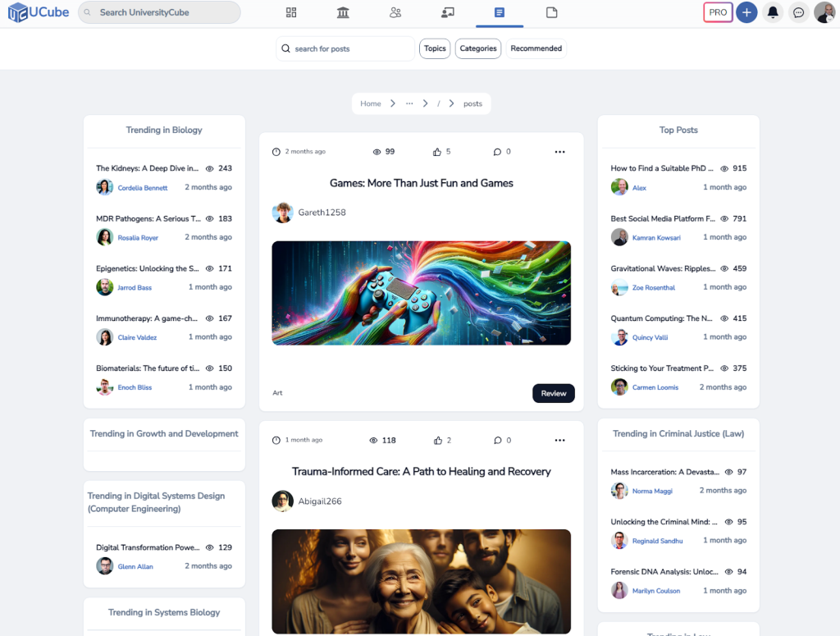The width and height of the screenshot is (840, 636).
Task: Click the PRO upgrade button
Action: pyautogui.click(x=718, y=12)
